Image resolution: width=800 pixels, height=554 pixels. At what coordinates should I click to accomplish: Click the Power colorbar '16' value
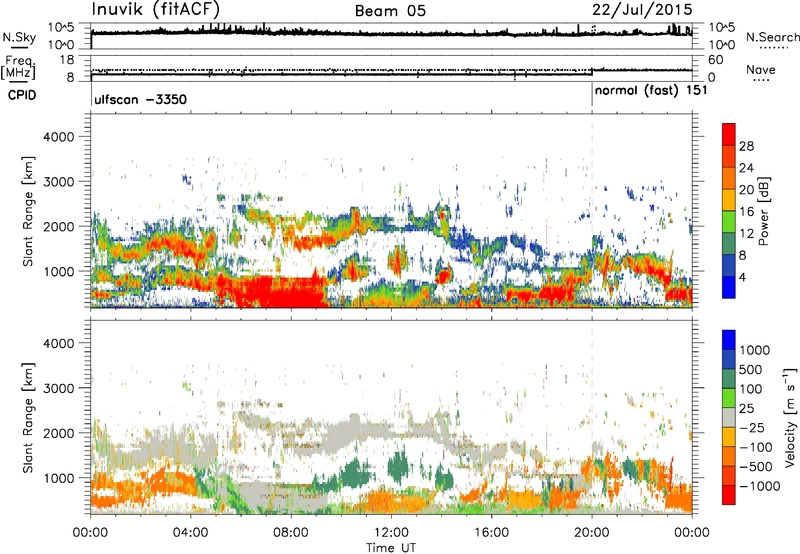(746, 212)
